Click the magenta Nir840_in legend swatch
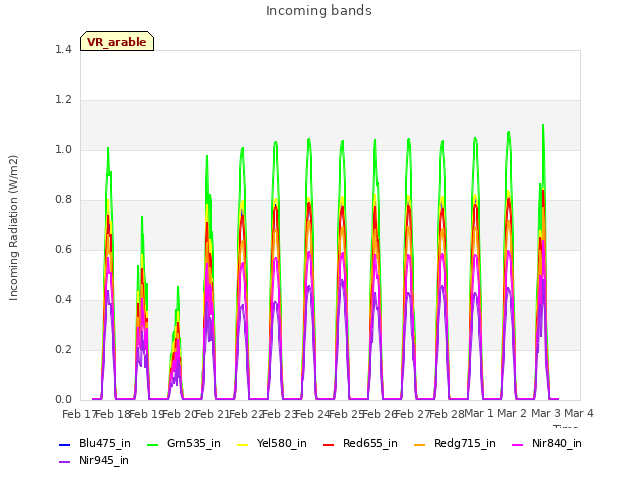640x480 pixels. [x=518, y=444]
